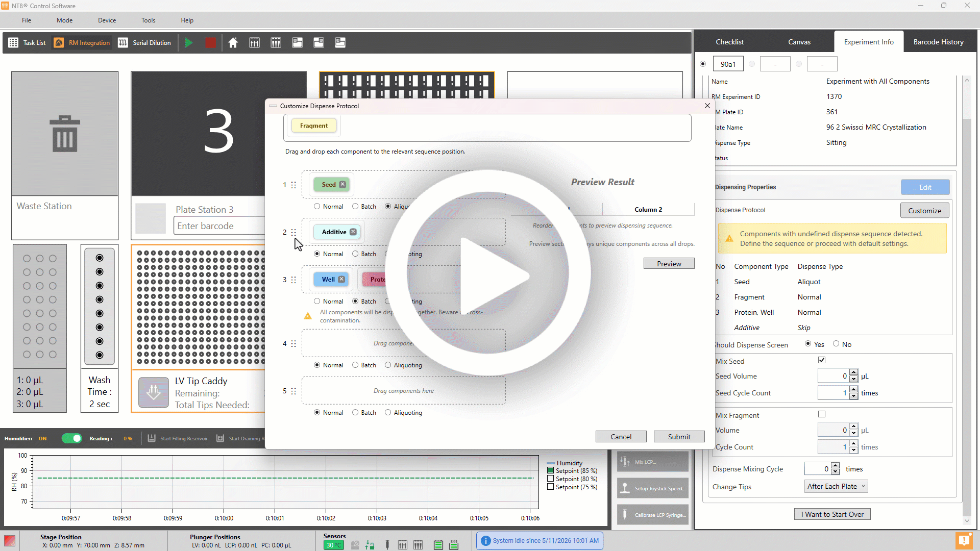Viewport: 980px width, 551px height.
Task: Decrease the Seed Volume value
Action: click(853, 380)
